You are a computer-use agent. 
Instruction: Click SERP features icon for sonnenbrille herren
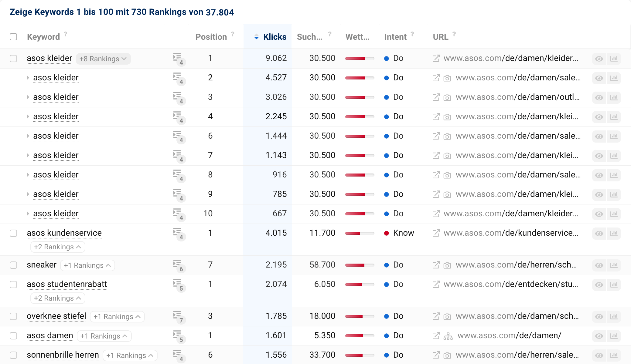[x=178, y=356]
